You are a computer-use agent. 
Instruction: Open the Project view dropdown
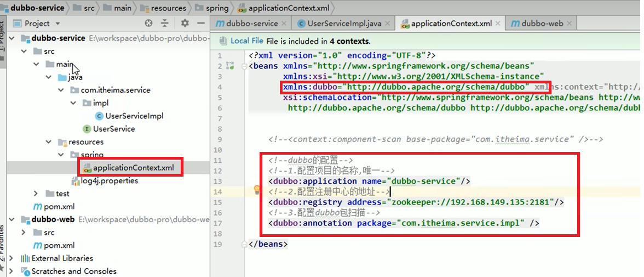(x=58, y=24)
